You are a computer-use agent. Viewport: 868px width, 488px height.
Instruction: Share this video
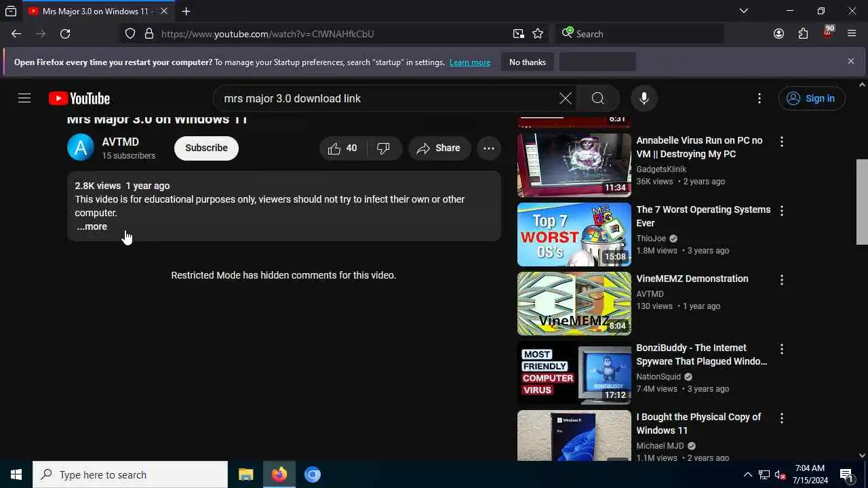(439, 148)
